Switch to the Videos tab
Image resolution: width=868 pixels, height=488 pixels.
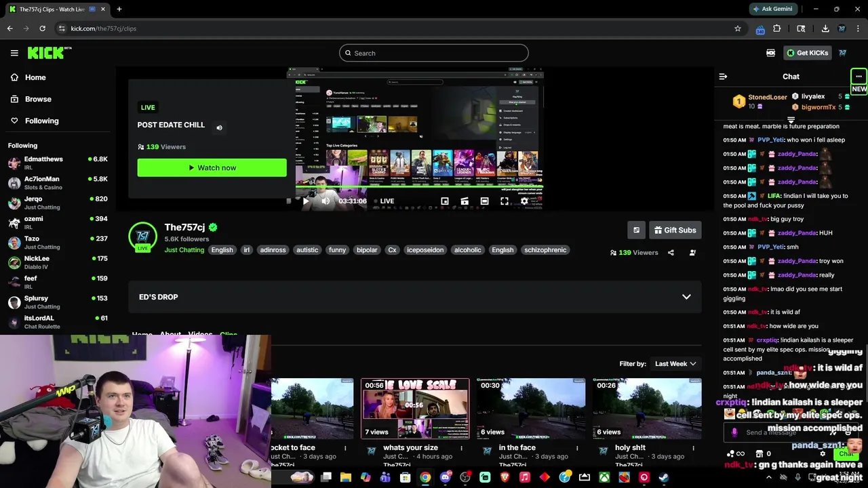200,334
